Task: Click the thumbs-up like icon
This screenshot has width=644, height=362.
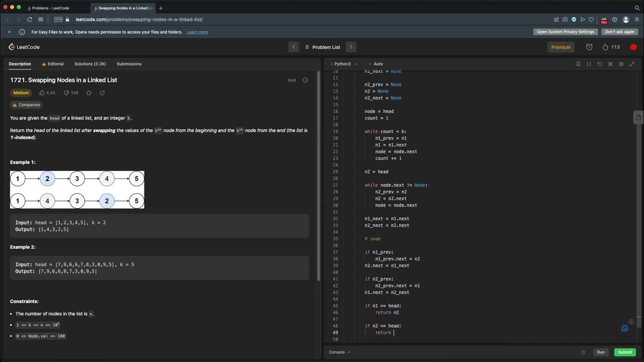Action: point(42,93)
